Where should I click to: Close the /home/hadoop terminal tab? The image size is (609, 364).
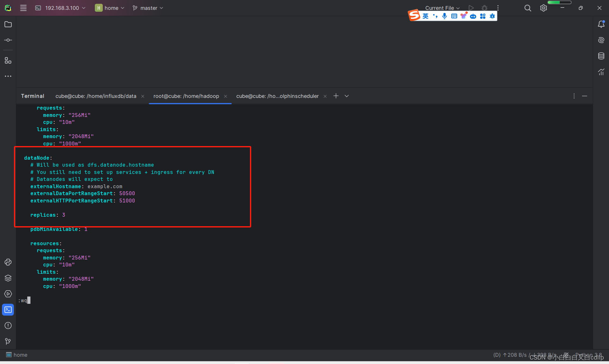click(226, 96)
